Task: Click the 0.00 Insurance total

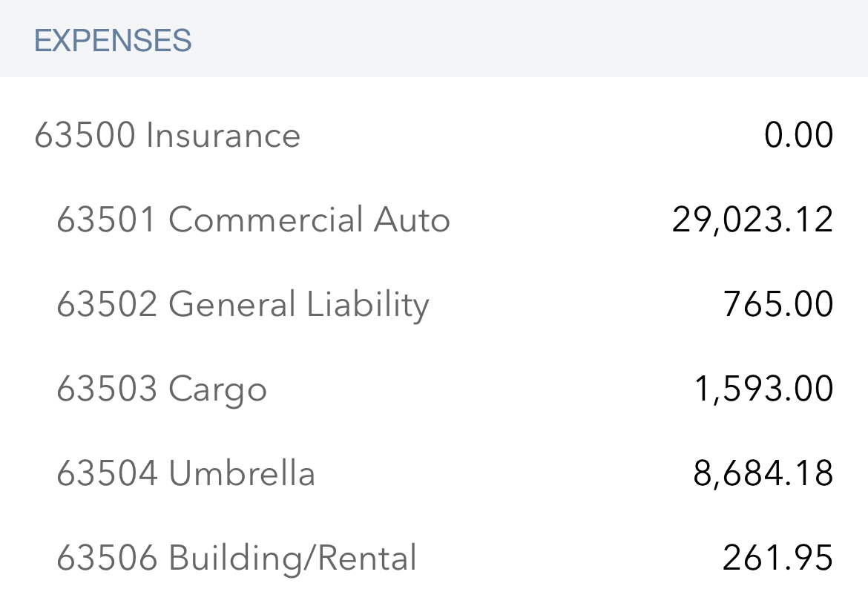Action: point(799,136)
